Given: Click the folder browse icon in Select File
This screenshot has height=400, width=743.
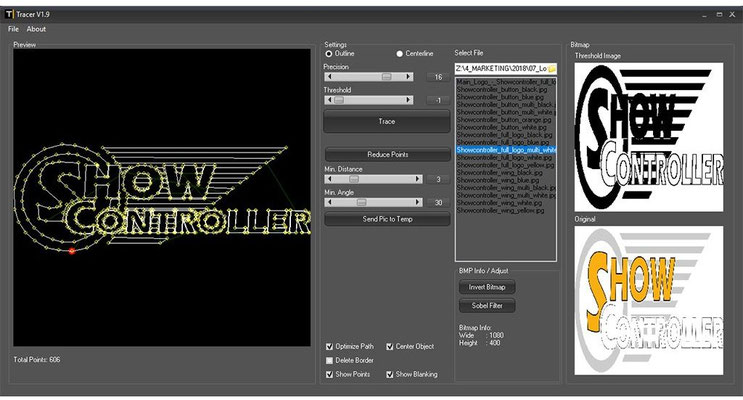Looking at the screenshot, I should point(551,68).
